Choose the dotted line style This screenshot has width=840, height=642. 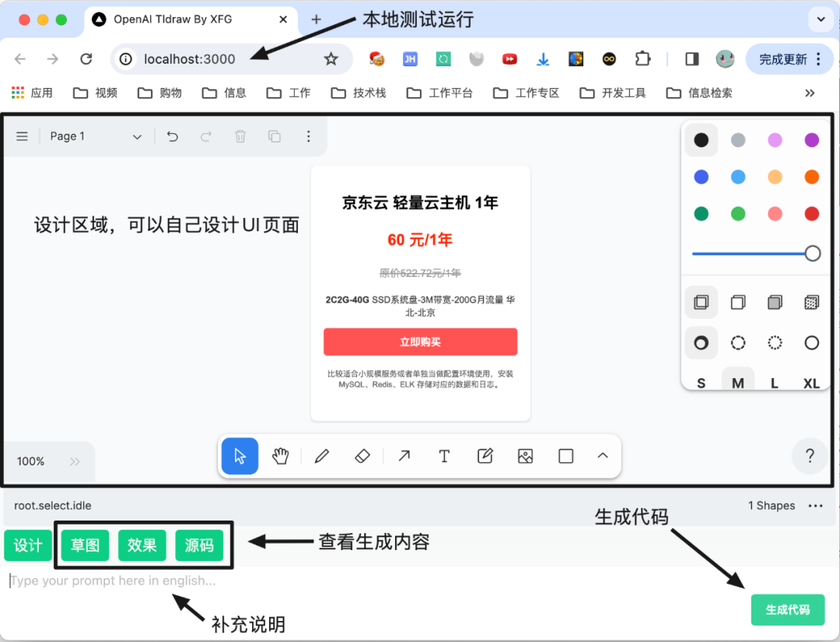click(x=775, y=342)
